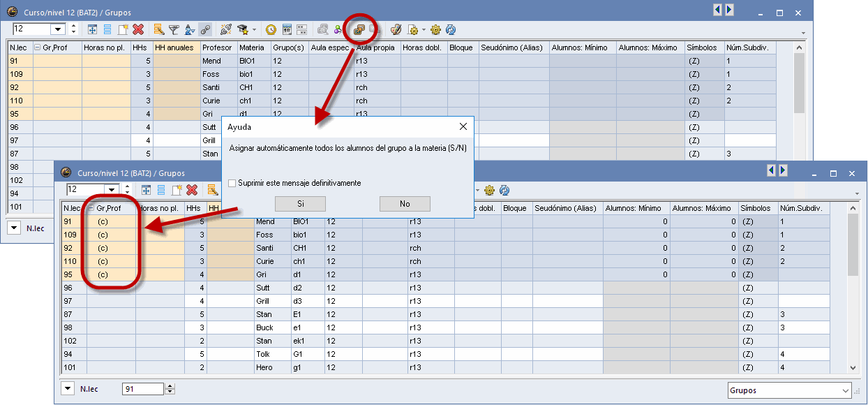This screenshot has width=868, height=405.
Task: Click 'Núm.Subdiv.' column header in back window
Action: 750,47
